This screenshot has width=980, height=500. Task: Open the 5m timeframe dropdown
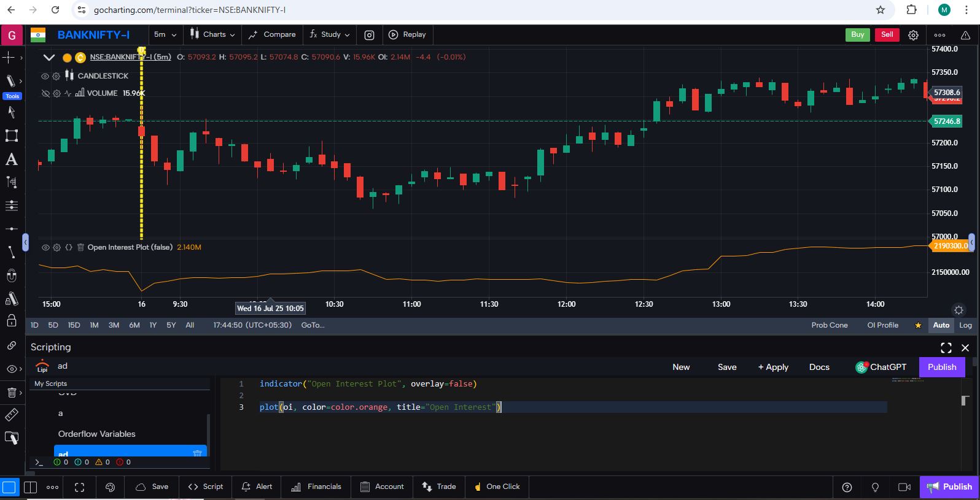[165, 35]
